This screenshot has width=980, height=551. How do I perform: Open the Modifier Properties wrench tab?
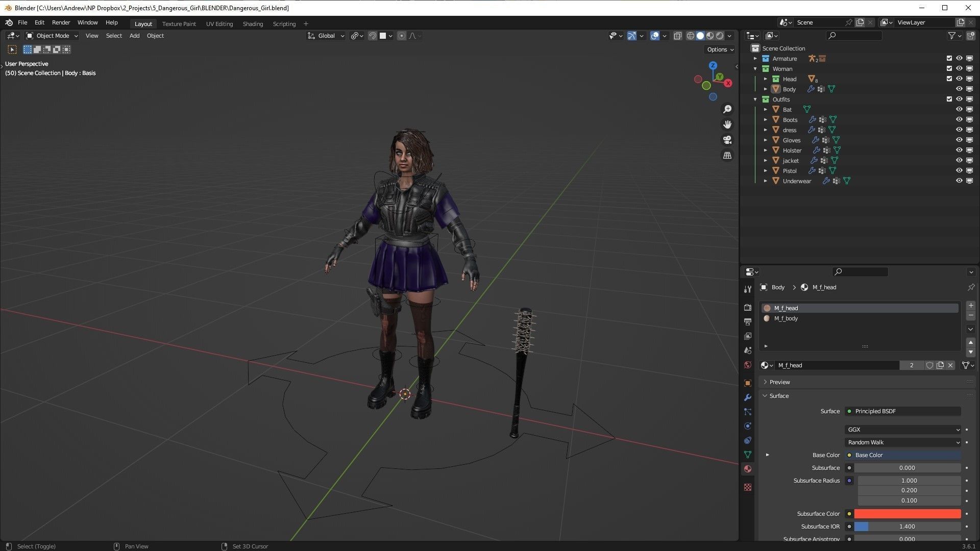coord(748,397)
